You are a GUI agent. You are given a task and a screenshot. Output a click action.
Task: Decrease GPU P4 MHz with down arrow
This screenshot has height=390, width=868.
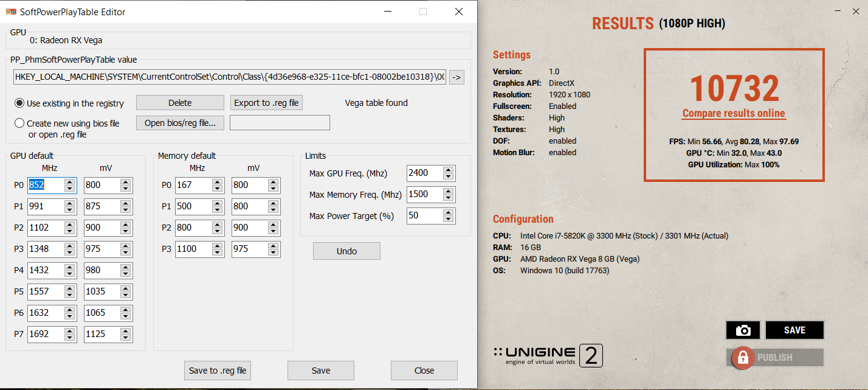70,274
